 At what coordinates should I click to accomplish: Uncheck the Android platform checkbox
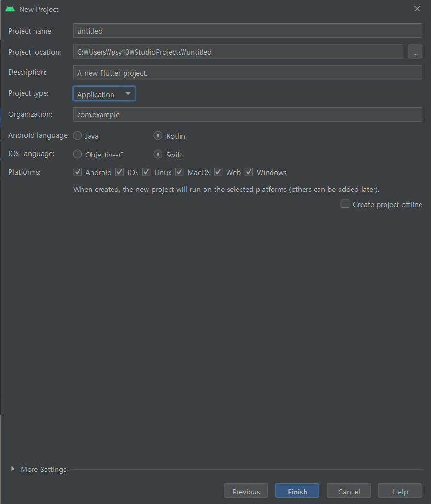(x=78, y=172)
